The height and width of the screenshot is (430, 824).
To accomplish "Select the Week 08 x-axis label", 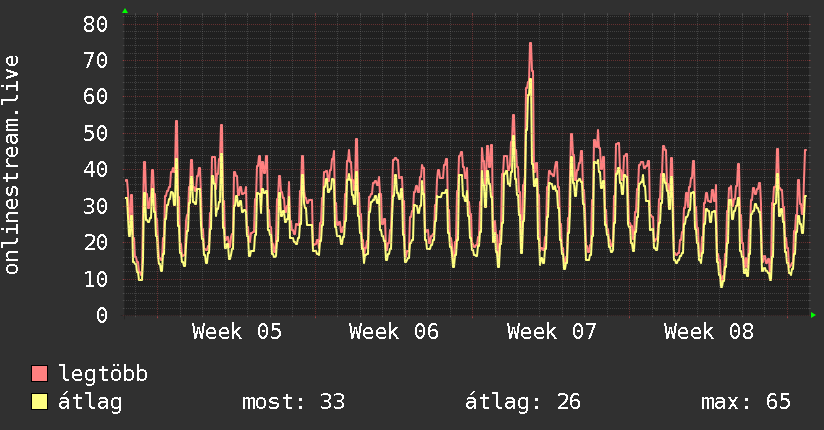I will tap(708, 332).
